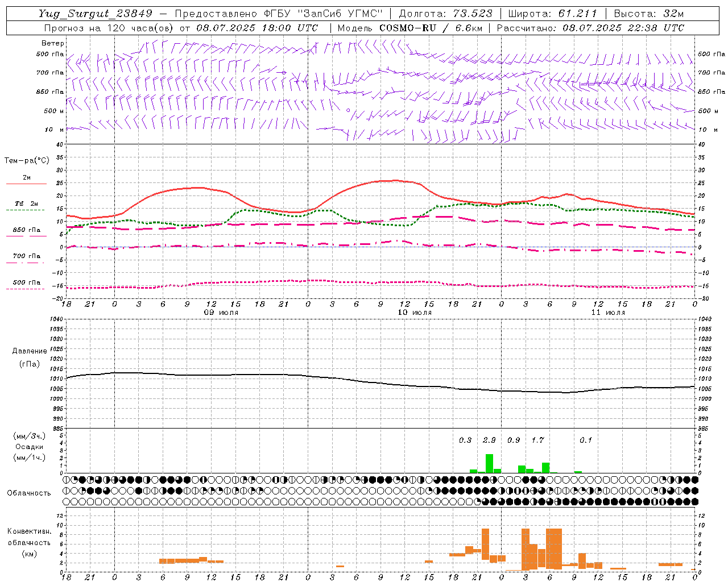This screenshot has height=582, width=728.
Task: Click the '(мм/1ч.)' precipitation unit label
Action: pos(30,458)
